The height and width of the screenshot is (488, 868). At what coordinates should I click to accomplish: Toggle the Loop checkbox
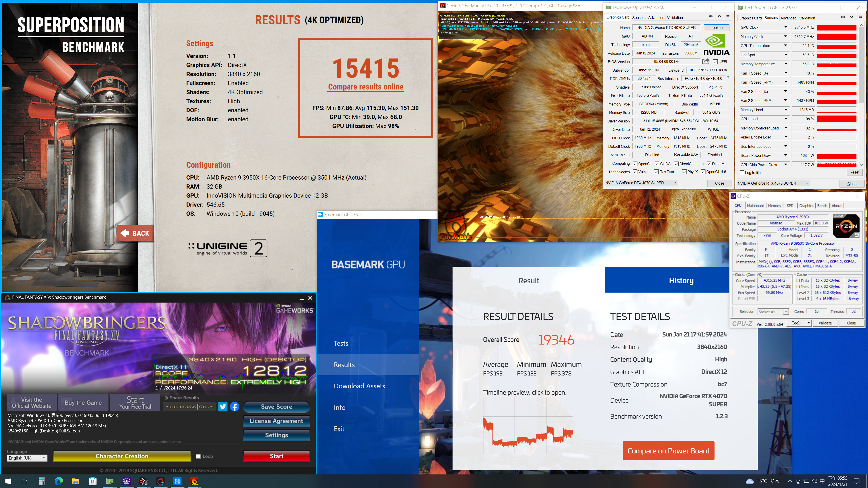click(x=198, y=456)
